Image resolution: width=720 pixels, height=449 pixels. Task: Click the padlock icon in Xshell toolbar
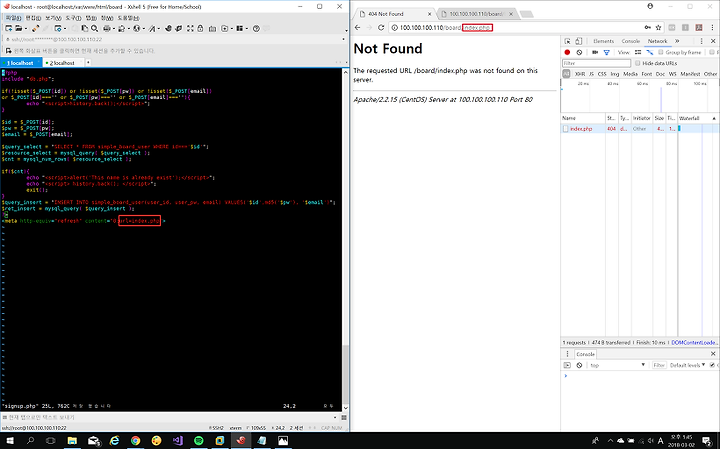(x=200, y=28)
